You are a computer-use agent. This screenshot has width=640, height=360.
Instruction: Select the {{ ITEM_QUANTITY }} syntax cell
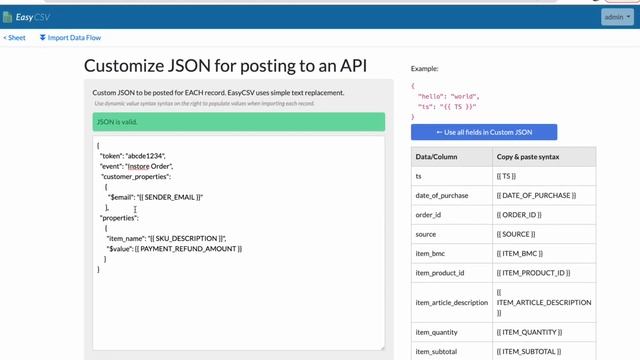click(x=544, y=332)
